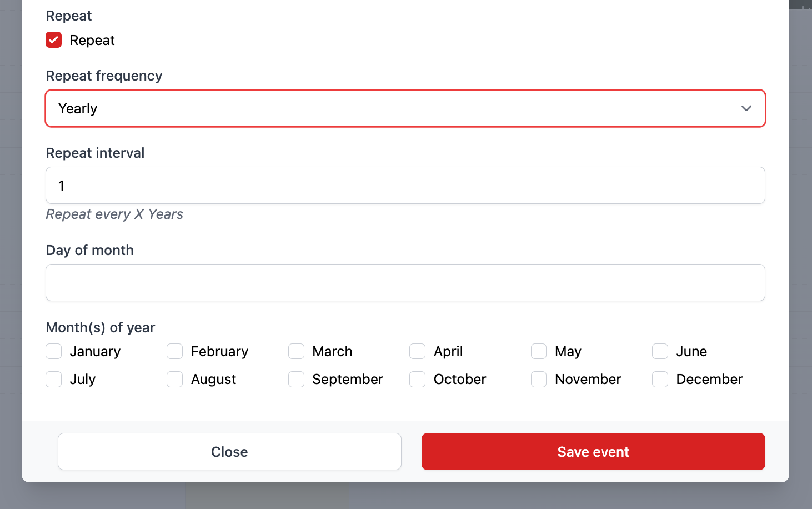Toggle the July checkbox
Screen dimensions: 812x509
pyautogui.click(x=54, y=379)
